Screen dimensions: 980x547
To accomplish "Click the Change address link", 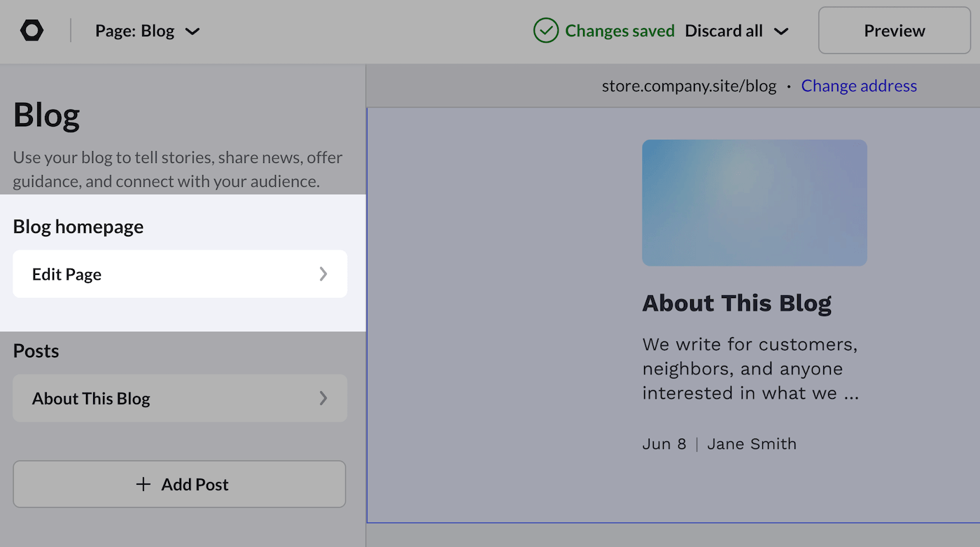I will pos(859,86).
